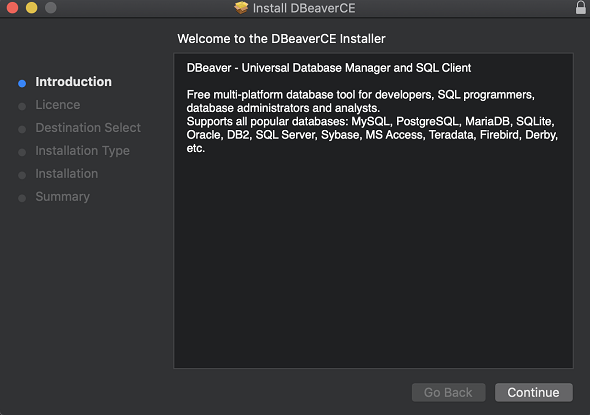Click the 'DBeaver - Universal Database Manager' line
Viewport: 590px width, 415px height.
(x=329, y=68)
